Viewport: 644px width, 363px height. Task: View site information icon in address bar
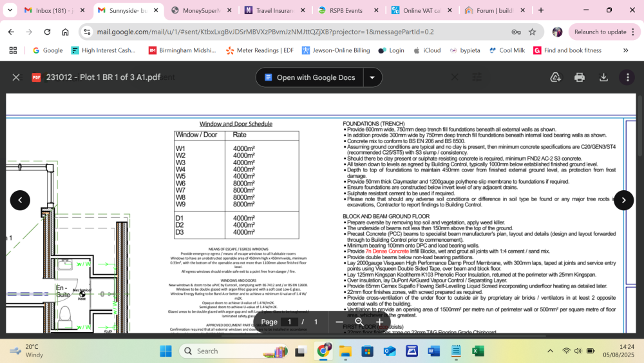pyautogui.click(x=87, y=32)
